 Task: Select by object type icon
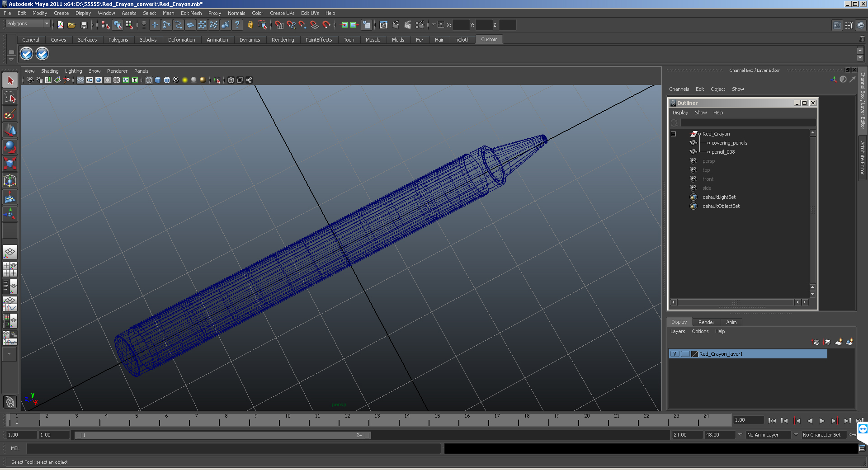pos(118,25)
